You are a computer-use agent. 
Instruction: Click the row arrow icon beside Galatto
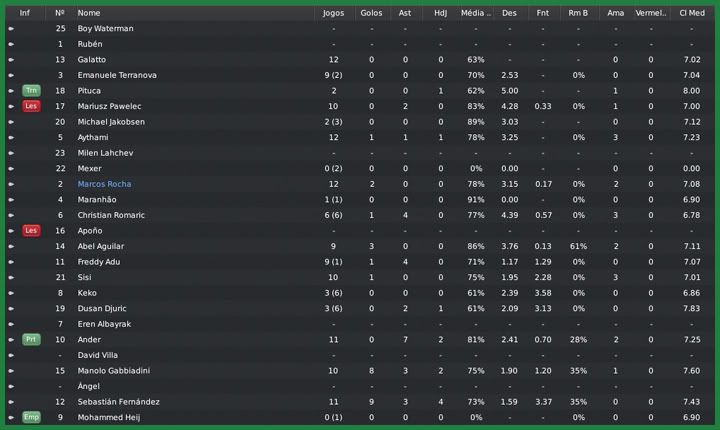pyautogui.click(x=12, y=60)
